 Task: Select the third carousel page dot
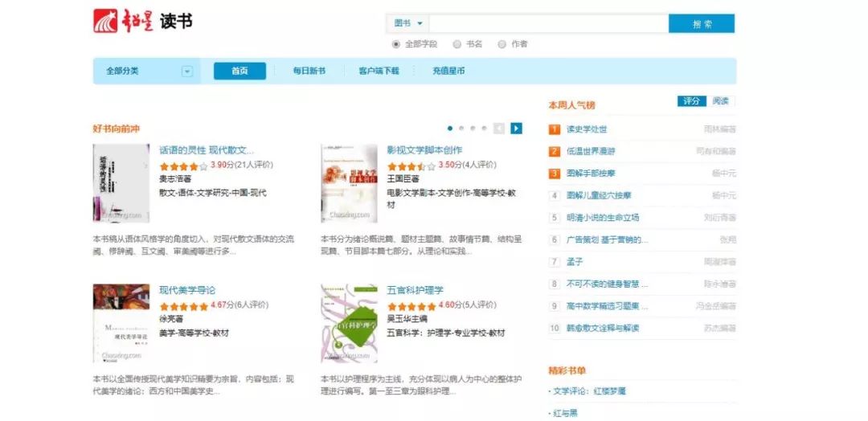(x=473, y=129)
